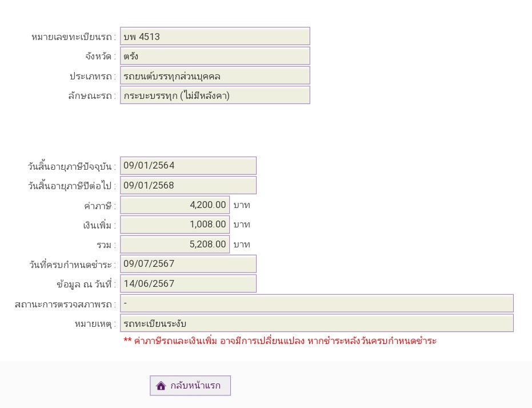This screenshot has height=408, width=532.
Task: Click the จังหวัด field showing ตรัง
Action: [215, 56]
